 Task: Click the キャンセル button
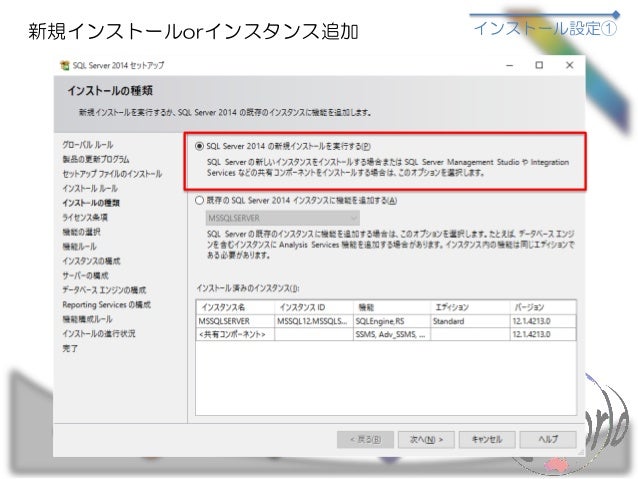coord(487,440)
